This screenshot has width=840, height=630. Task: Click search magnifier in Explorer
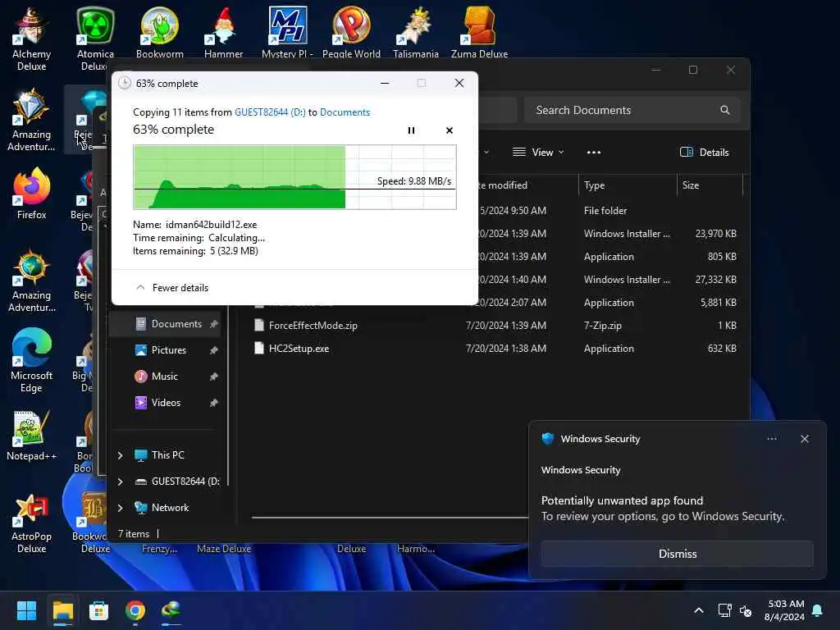(x=725, y=110)
